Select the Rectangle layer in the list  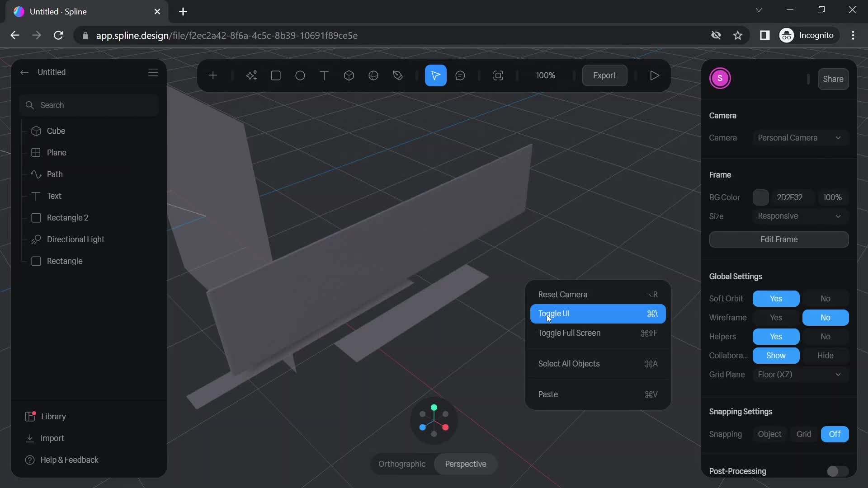[89, 261]
